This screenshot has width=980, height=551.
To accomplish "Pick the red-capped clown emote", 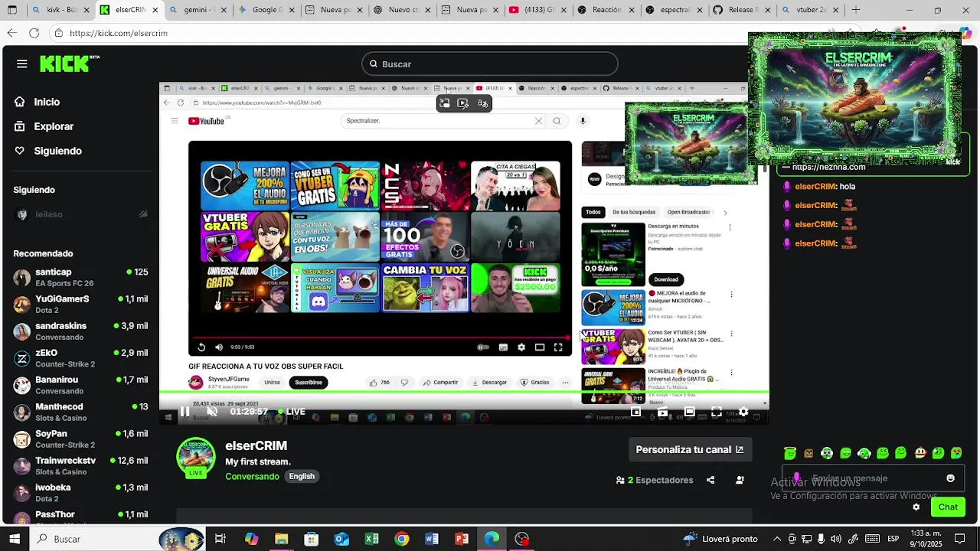I will [x=920, y=453].
